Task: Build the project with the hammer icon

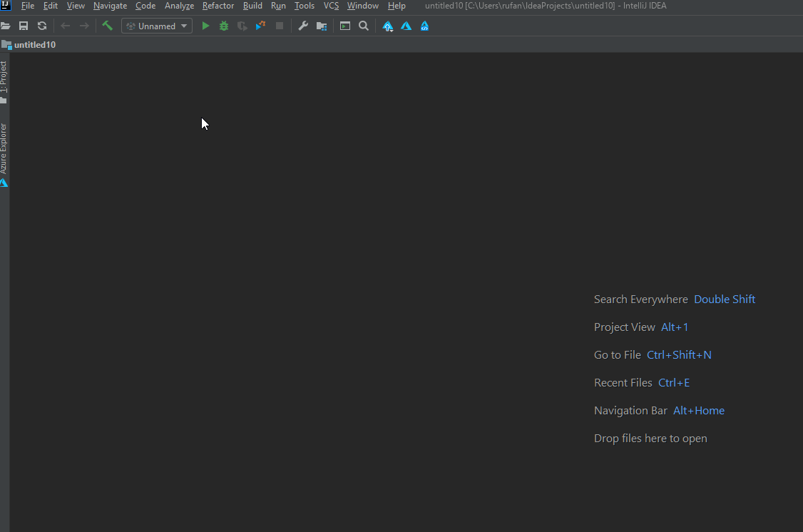Action: (108, 26)
